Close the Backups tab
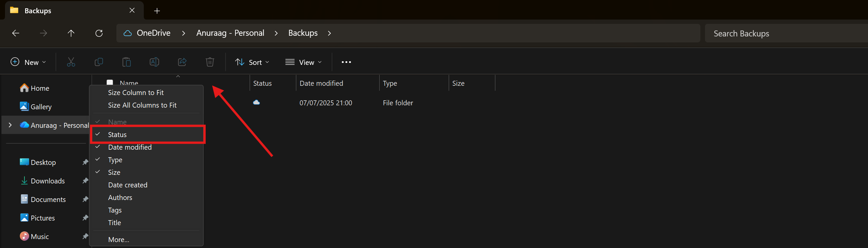This screenshot has width=868, height=248. 132,11
